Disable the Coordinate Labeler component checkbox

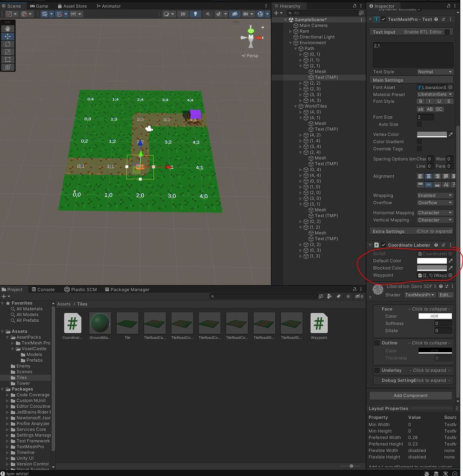383,245
